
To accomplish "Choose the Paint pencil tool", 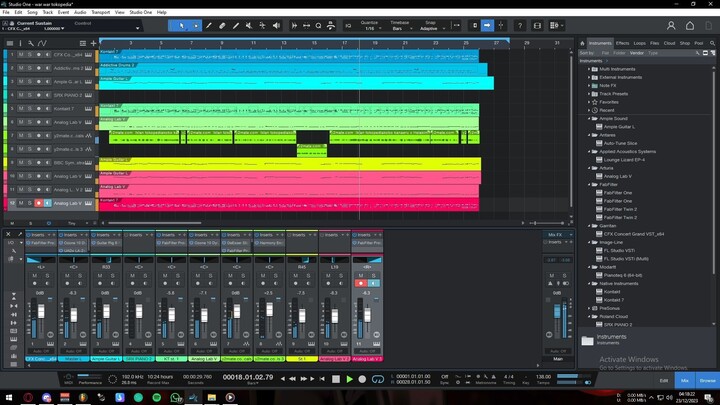I will (x=236, y=26).
